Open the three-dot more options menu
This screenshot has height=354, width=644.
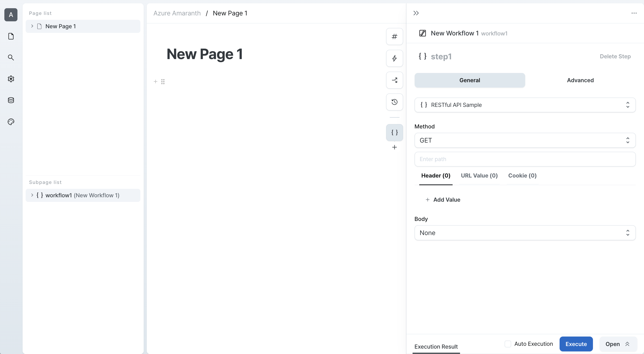634,13
